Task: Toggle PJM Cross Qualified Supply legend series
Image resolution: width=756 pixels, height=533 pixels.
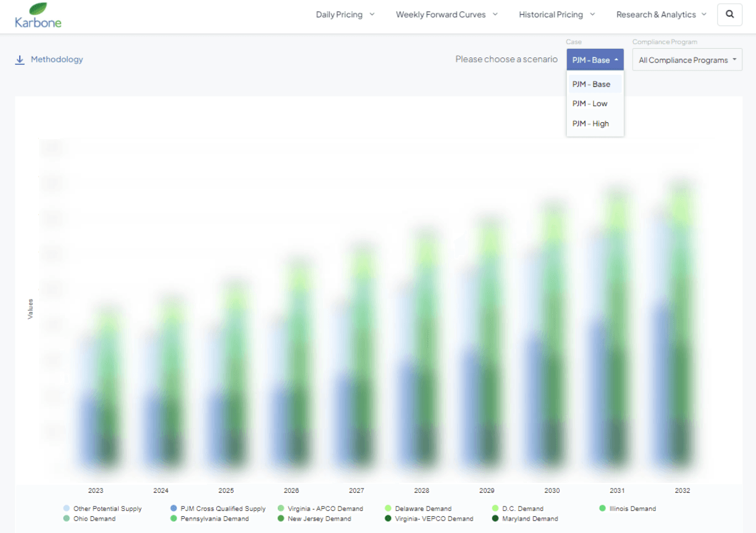Action: [222, 509]
